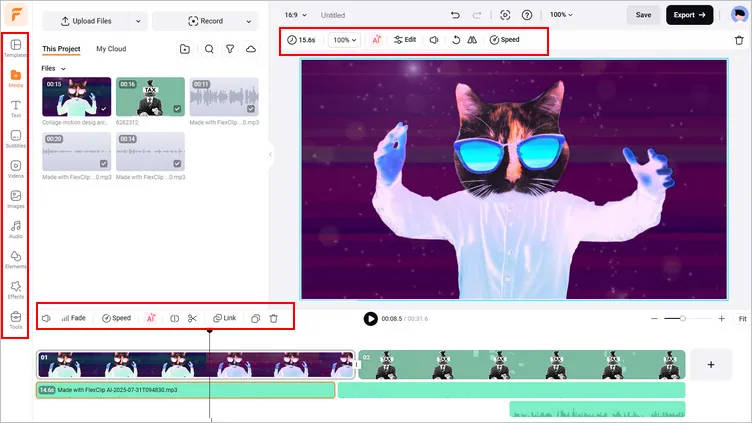Click the timeline audio volume icon
Viewport: 752px width, 423px height.
[46, 318]
